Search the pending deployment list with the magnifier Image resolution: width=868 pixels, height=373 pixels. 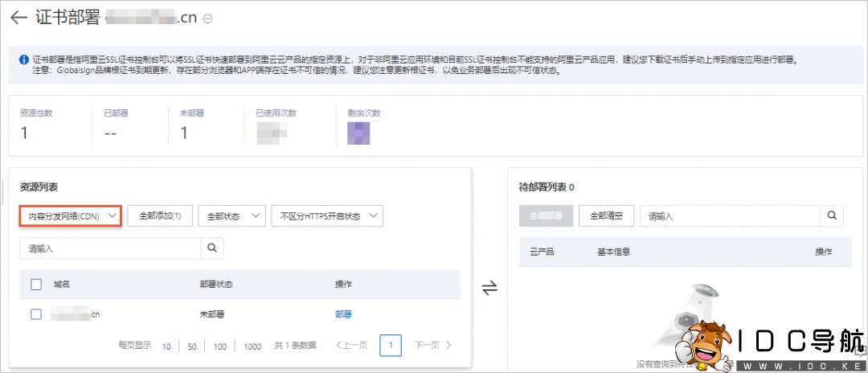[832, 215]
